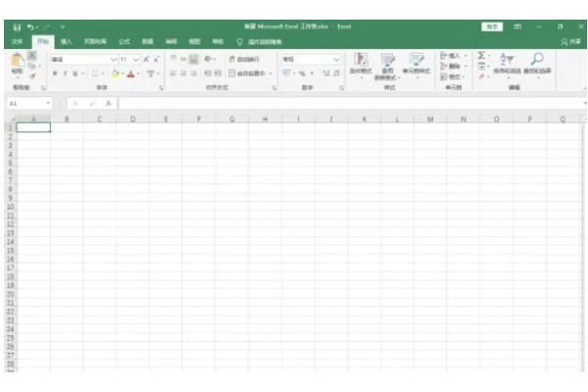
Task: Open the Merge and Center dropdown arrow
Action: pyautogui.click(x=270, y=73)
